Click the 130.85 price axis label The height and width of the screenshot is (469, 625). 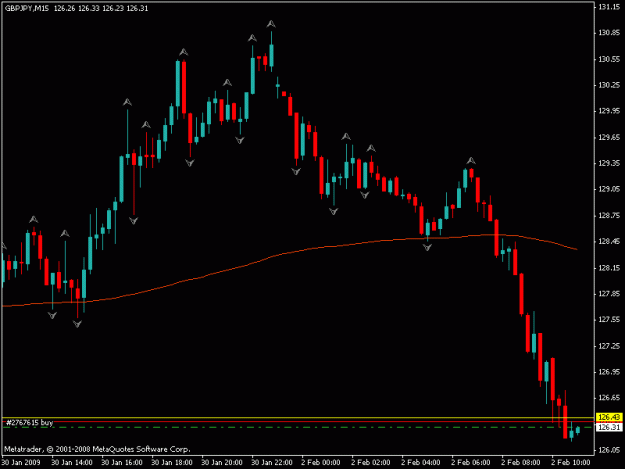[x=609, y=33]
